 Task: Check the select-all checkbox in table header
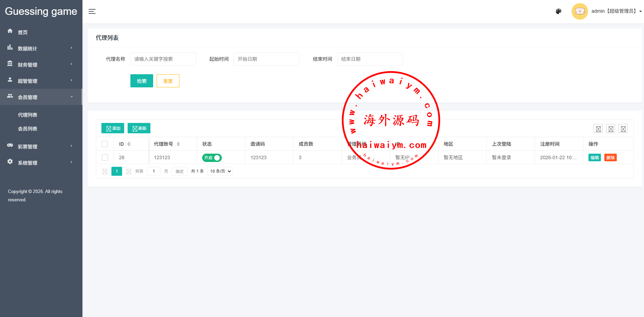click(105, 144)
